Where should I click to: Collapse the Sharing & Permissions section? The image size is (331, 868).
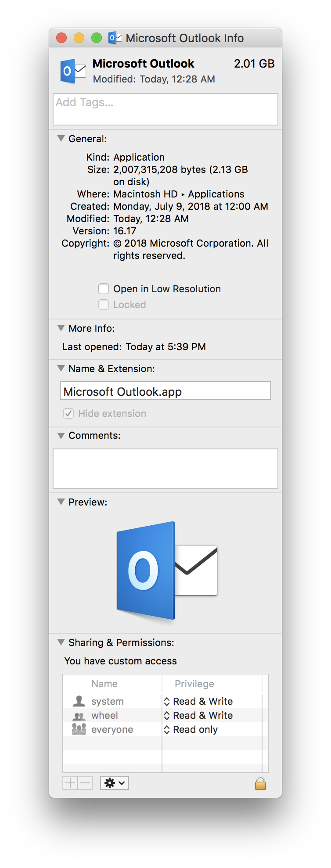(x=61, y=642)
